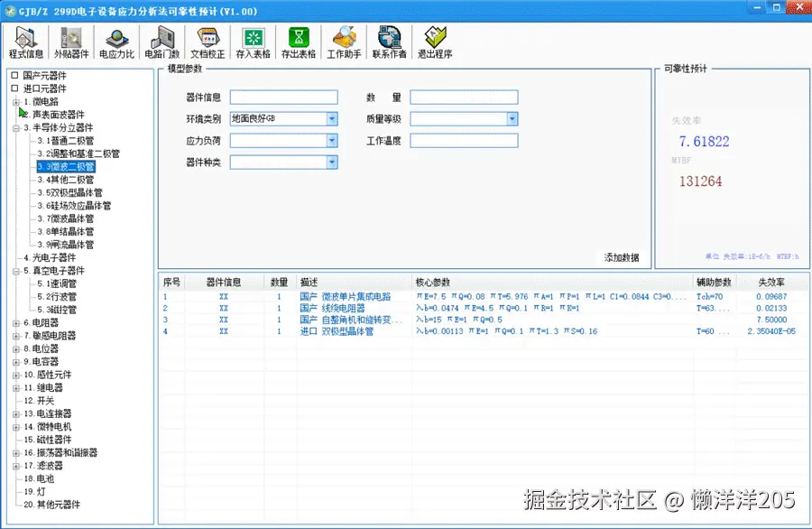Viewport: 812px width, 529px height.
Task: Expand the 1.微电路 tree node
Action: point(14,101)
